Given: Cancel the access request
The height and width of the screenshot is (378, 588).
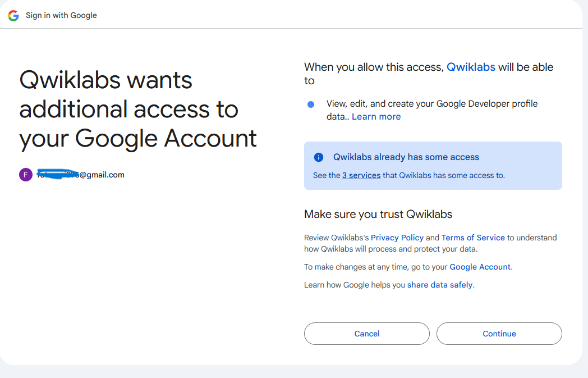Looking at the screenshot, I should [x=367, y=334].
